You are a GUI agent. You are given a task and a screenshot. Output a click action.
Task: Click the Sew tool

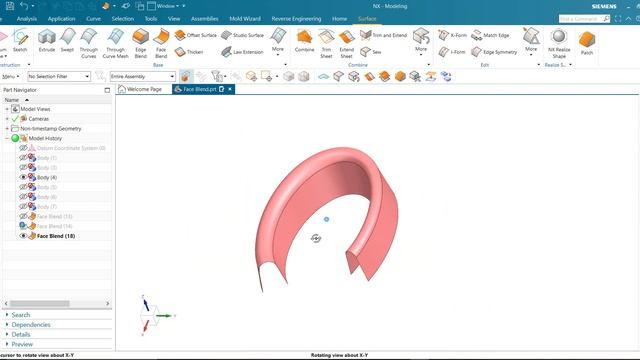click(371, 52)
